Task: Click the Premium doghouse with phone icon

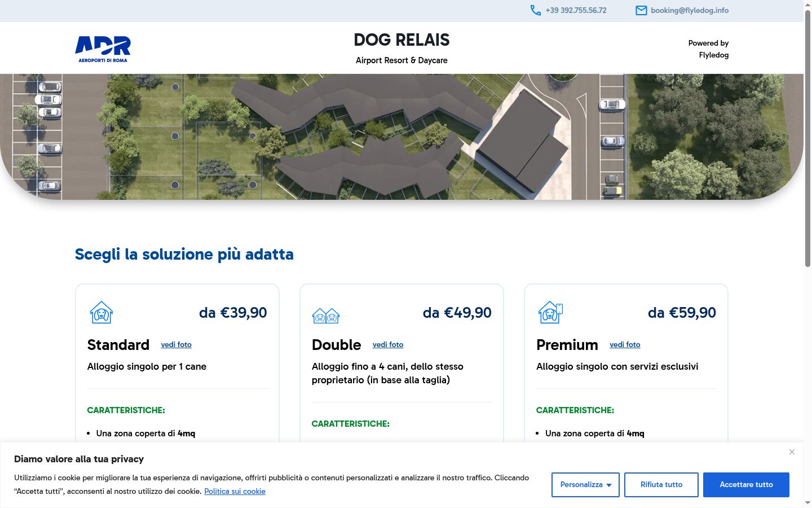Action: coord(550,312)
